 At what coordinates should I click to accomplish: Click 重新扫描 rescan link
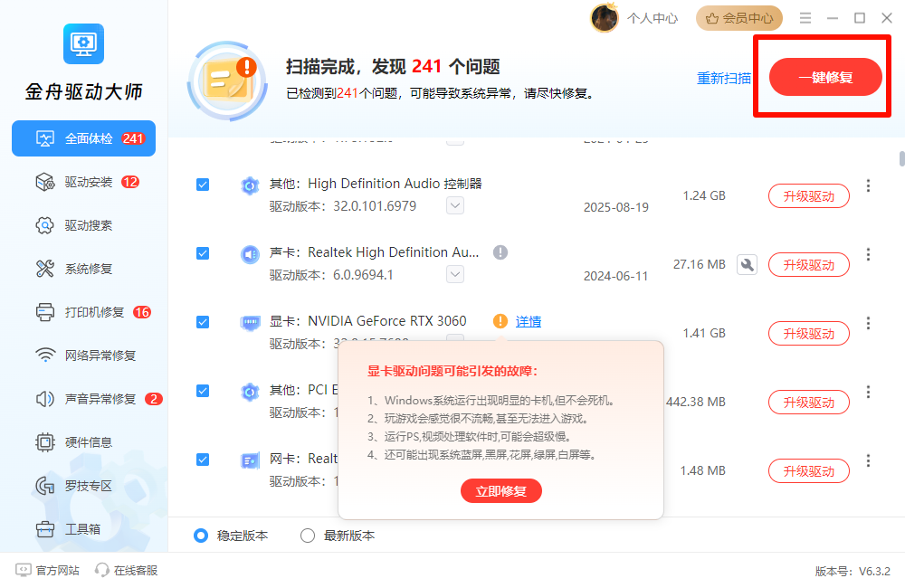724,78
